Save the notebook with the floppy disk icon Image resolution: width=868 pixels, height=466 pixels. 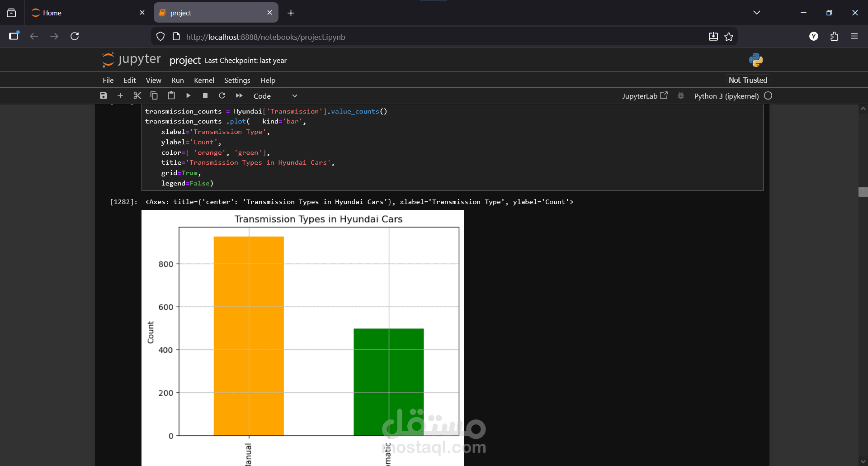(x=104, y=95)
